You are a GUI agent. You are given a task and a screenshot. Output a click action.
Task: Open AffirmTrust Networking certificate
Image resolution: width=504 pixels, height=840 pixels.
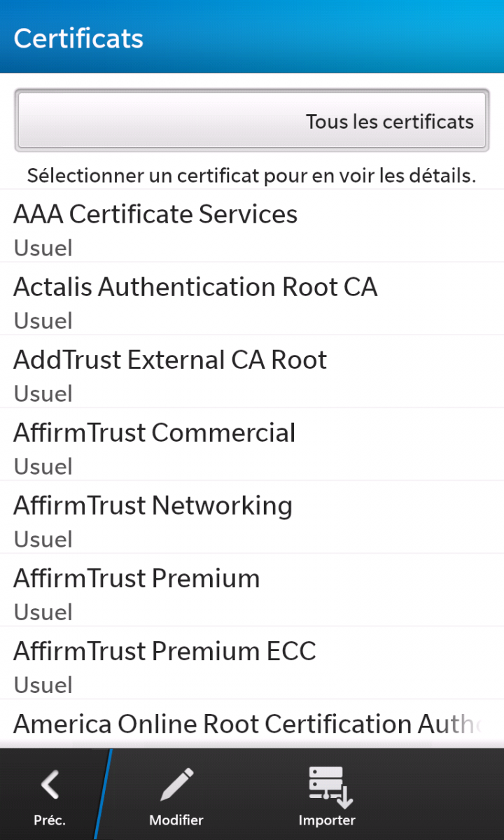[x=252, y=517]
